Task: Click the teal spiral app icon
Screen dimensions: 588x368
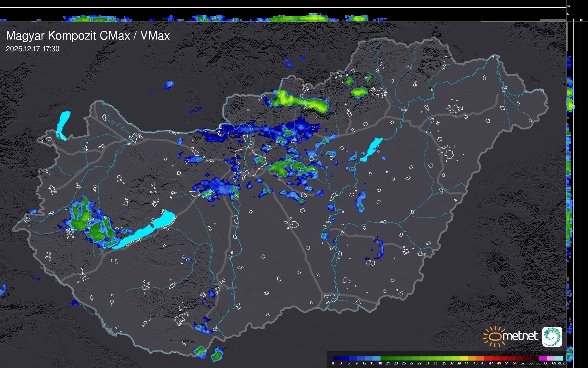Action: [x=552, y=336]
